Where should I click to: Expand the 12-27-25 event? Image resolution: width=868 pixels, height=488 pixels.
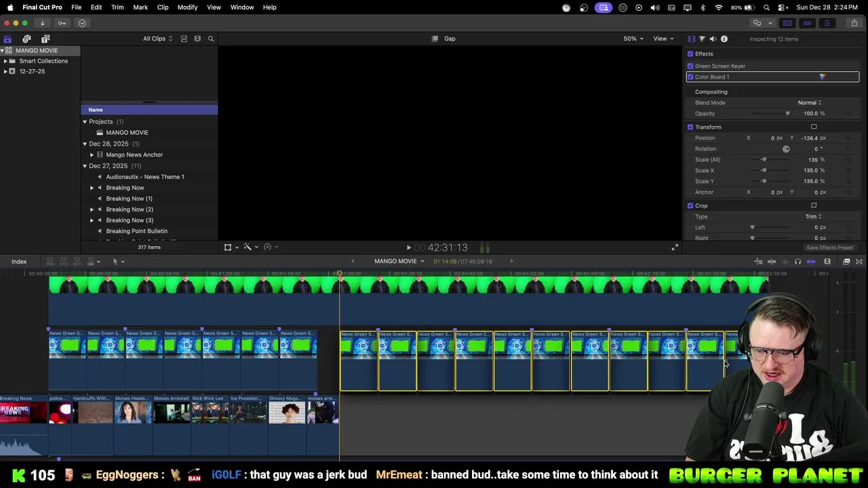[x=5, y=71]
